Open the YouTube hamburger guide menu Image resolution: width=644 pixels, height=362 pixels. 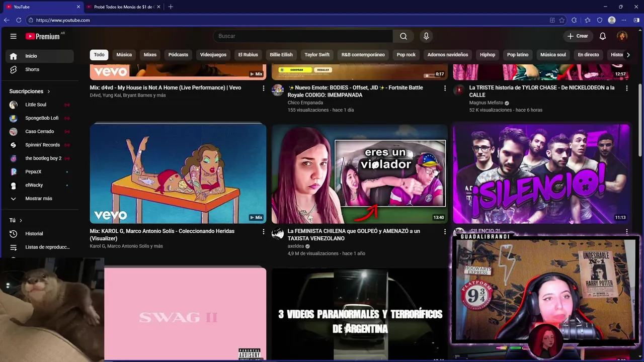[14, 36]
